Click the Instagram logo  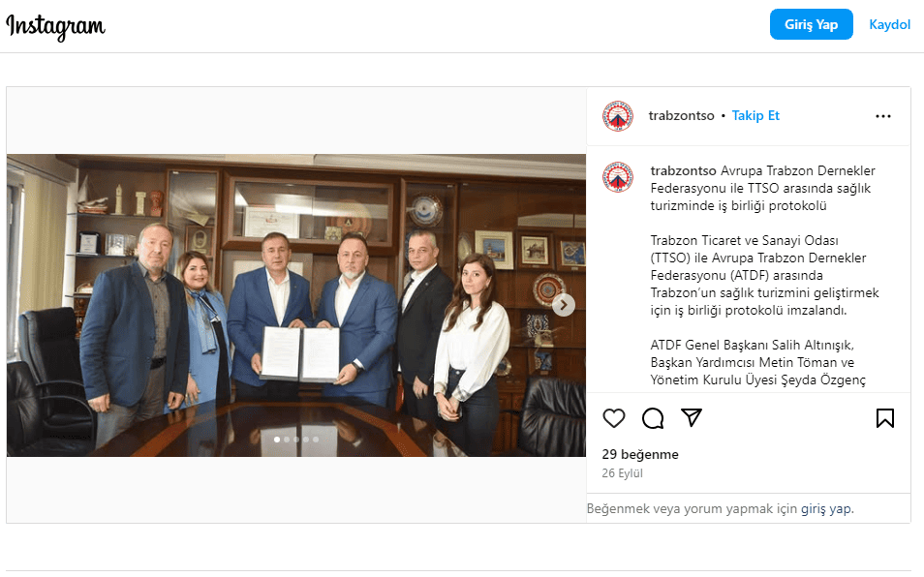[x=55, y=26]
